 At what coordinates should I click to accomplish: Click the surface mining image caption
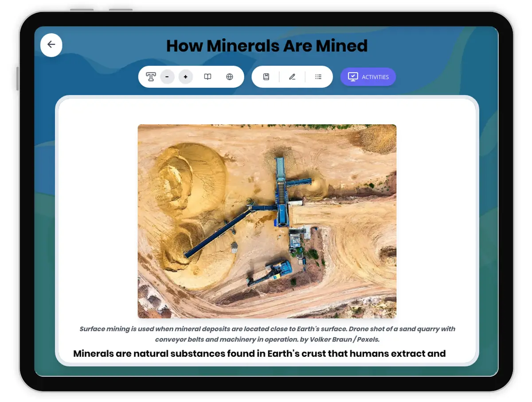[267, 329]
